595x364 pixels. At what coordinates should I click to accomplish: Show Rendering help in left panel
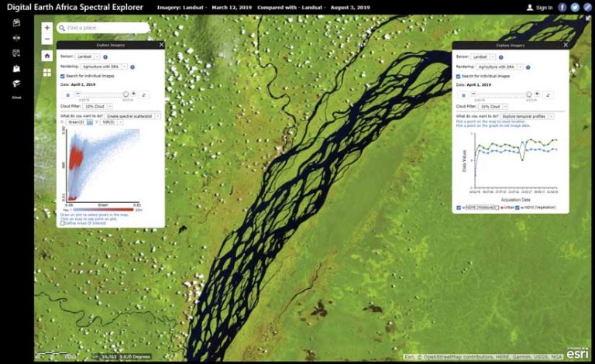click(x=132, y=67)
